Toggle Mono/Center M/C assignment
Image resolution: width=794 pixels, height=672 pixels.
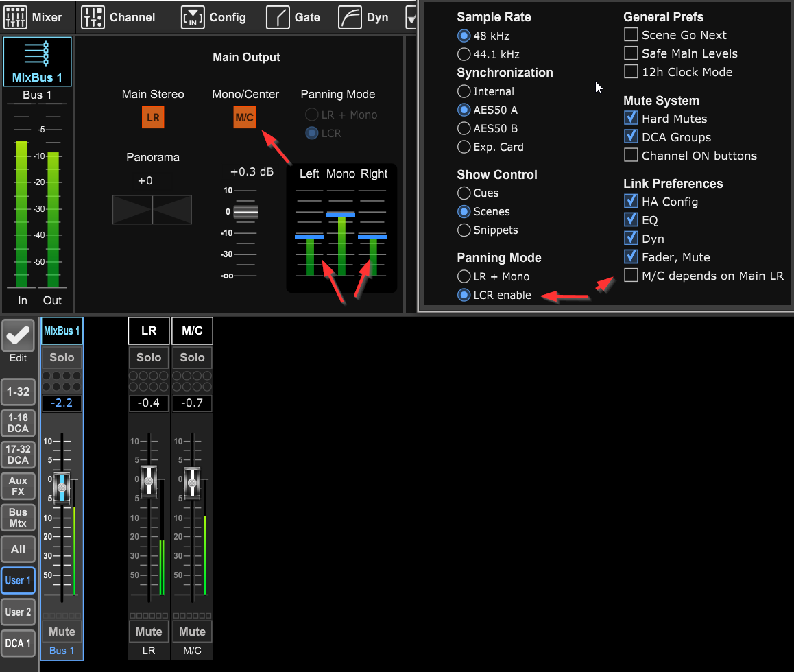245,117
